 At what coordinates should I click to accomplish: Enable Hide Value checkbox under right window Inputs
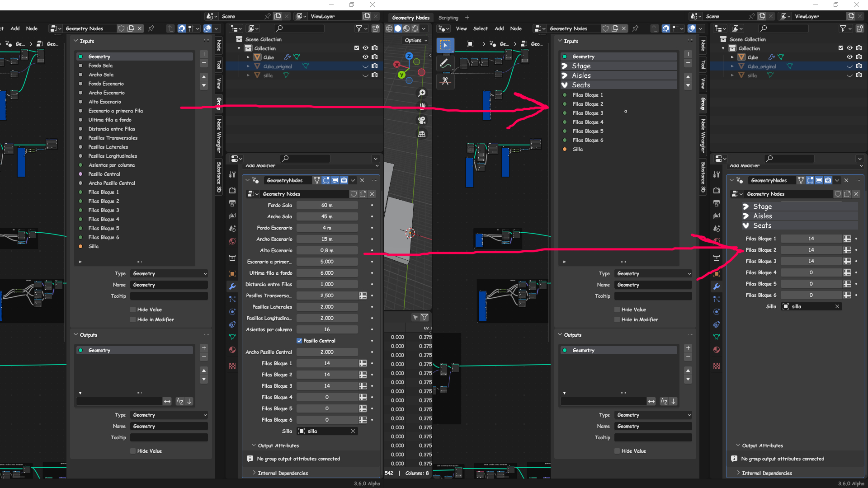(x=617, y=310)
